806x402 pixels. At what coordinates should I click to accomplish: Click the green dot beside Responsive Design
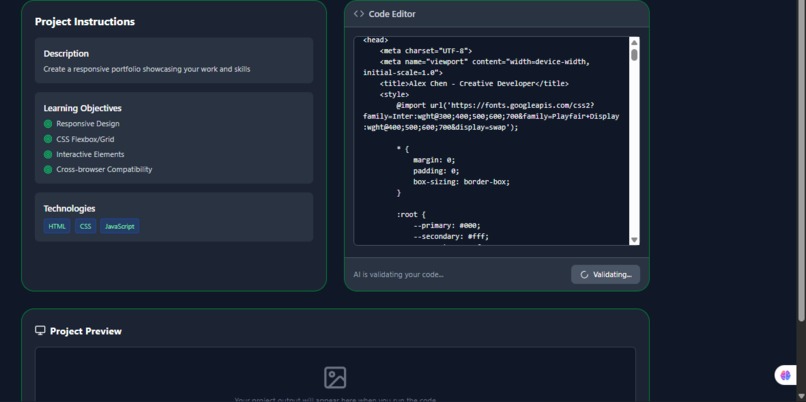pyautogui.click(x=48, y=123)
